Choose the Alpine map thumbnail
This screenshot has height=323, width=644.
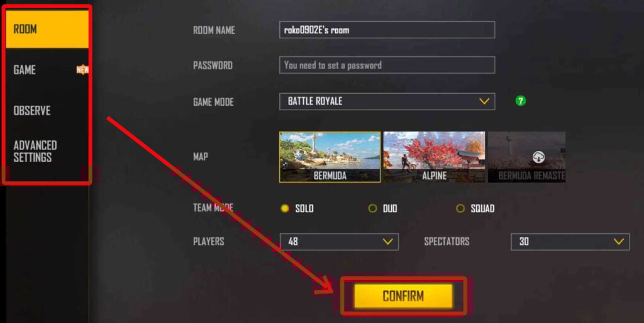434,157
